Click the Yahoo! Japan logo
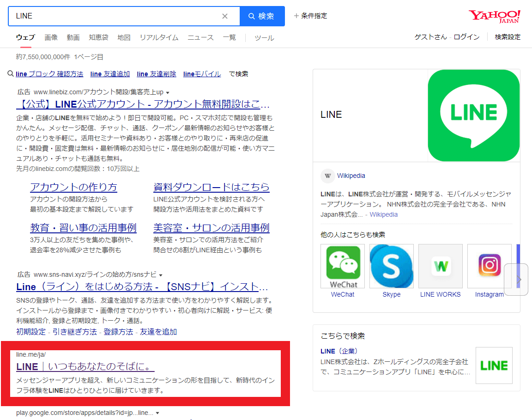Screen dimensions: 532x420 [x=494, y=16]
